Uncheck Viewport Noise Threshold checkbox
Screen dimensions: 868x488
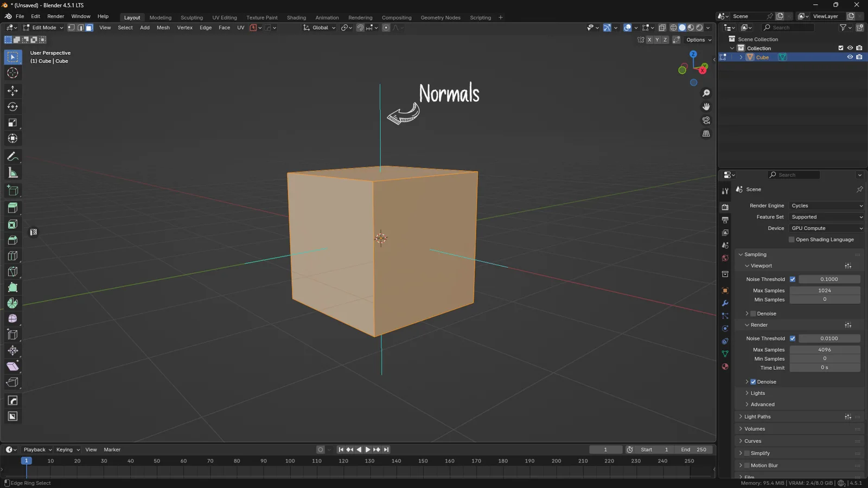click(x=793, y=279)
